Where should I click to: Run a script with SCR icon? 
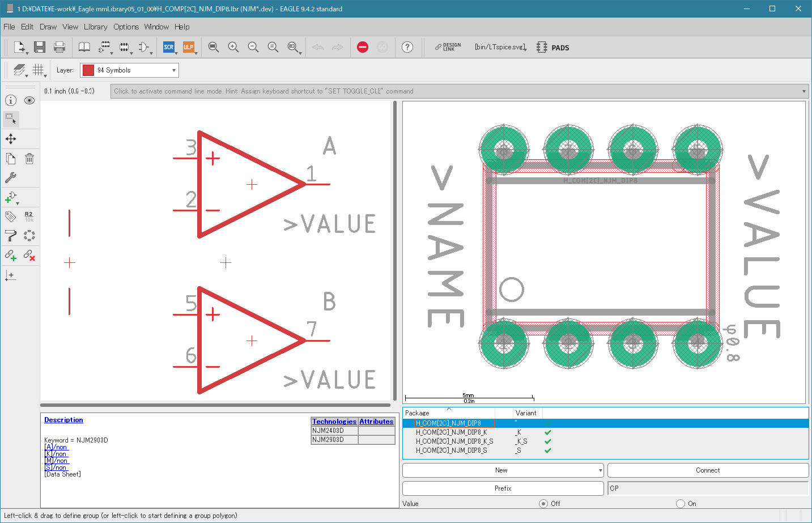[169, 47]
